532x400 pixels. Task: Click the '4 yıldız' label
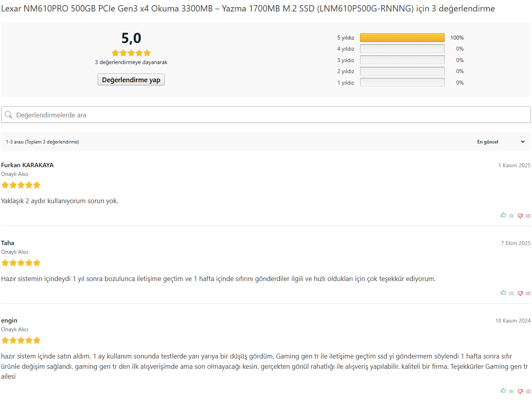(345, 49)
